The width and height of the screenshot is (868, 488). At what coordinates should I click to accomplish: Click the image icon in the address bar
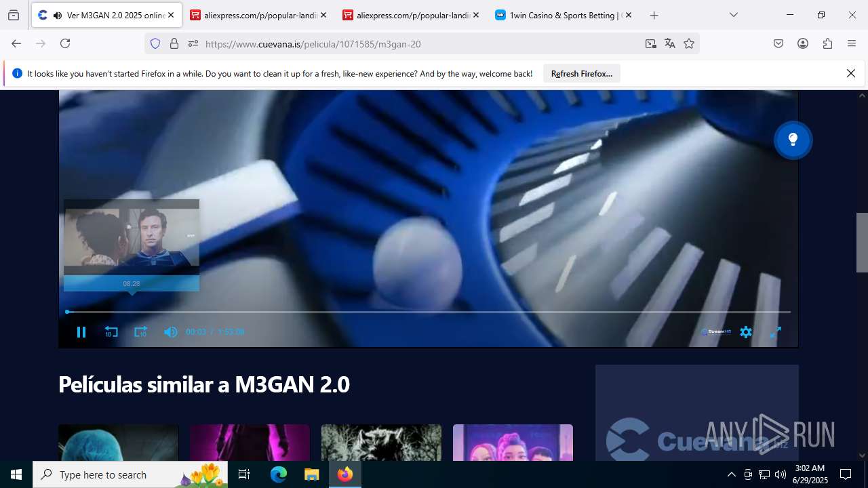coord(651,43)
